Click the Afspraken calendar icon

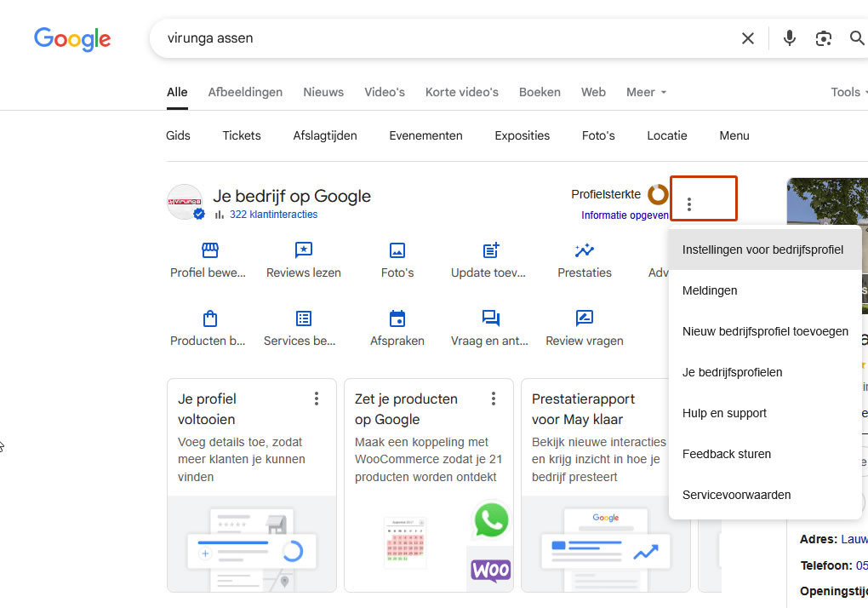click(397, 318)
